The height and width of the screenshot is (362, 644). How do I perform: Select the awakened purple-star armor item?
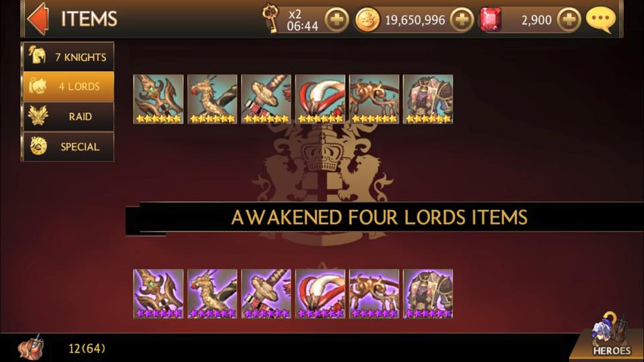[428, 293]
